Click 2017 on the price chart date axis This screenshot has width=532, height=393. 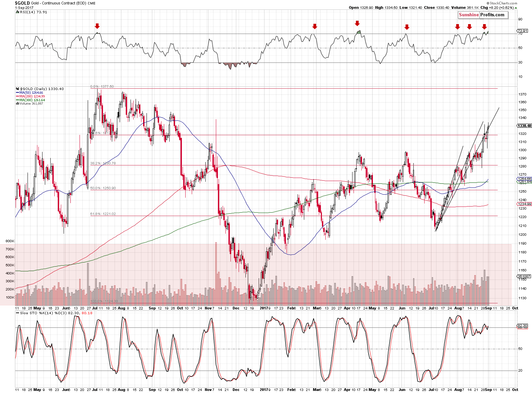click(264, 308)
